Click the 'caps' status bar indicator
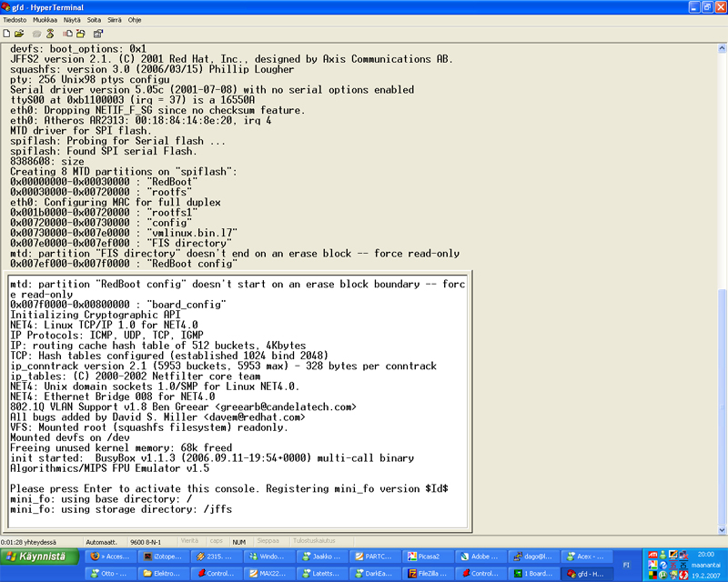The image size is (728, 582). click(x=217, y=541)
